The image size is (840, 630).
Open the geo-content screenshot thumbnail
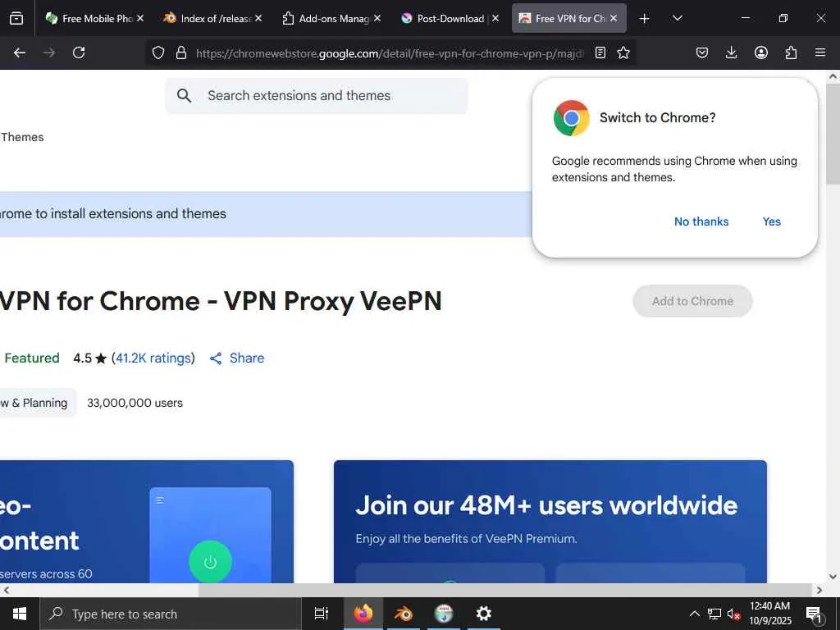pyautogui.click(x=147, y=521)
